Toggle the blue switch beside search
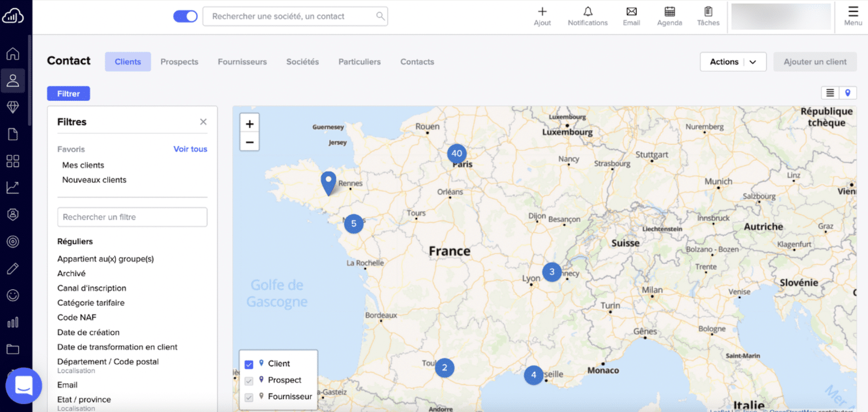 (185, 16)
